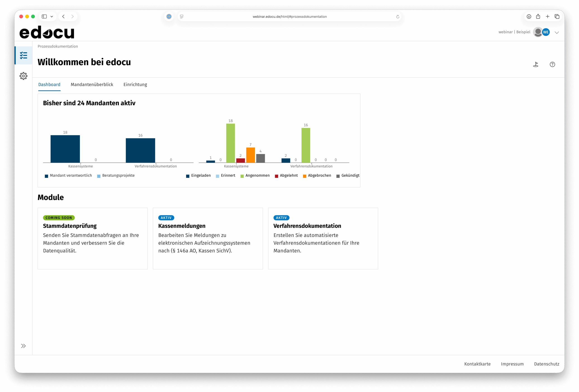Open the help question mark icon
The width and height of the screenshot is (579, 392).
pyautogui.click(x=552, y=64)
